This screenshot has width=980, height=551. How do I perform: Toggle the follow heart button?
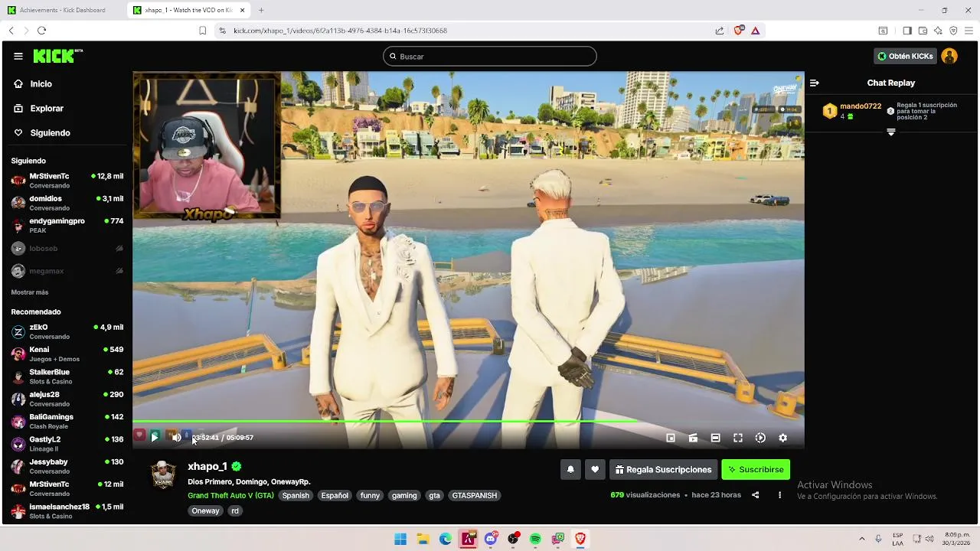[x=595, y=470]
